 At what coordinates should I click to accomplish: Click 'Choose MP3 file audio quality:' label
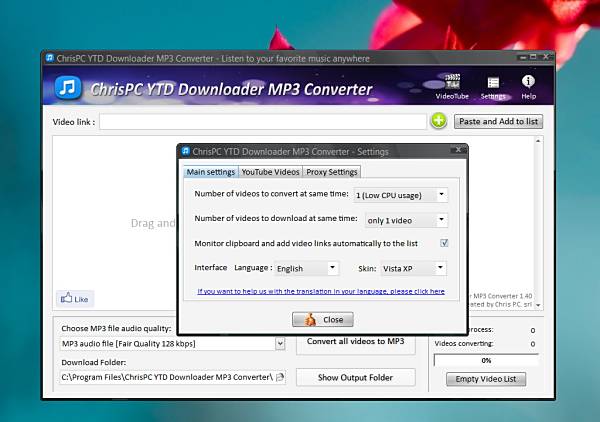coord(116,328)
